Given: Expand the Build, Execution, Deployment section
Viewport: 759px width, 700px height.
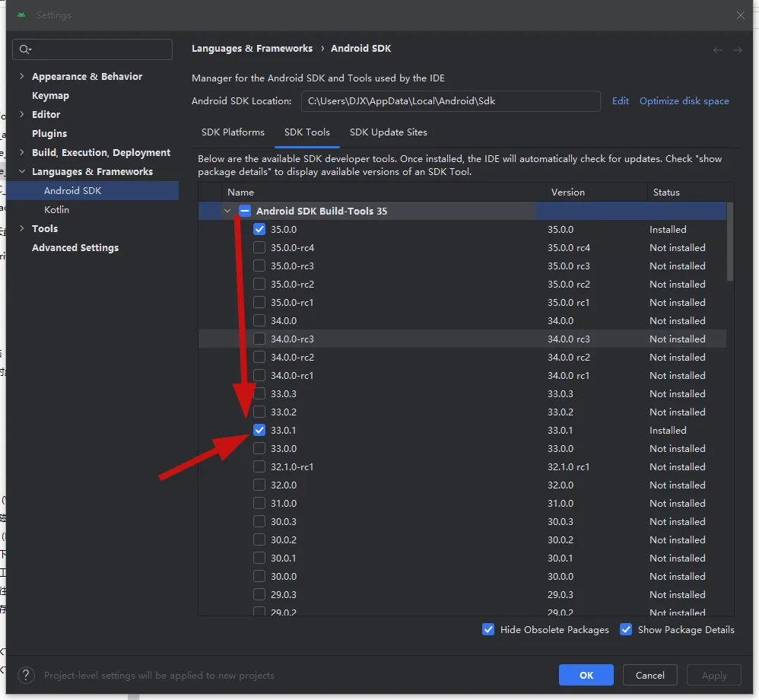Looking at the screenshot, I should 22,153.
